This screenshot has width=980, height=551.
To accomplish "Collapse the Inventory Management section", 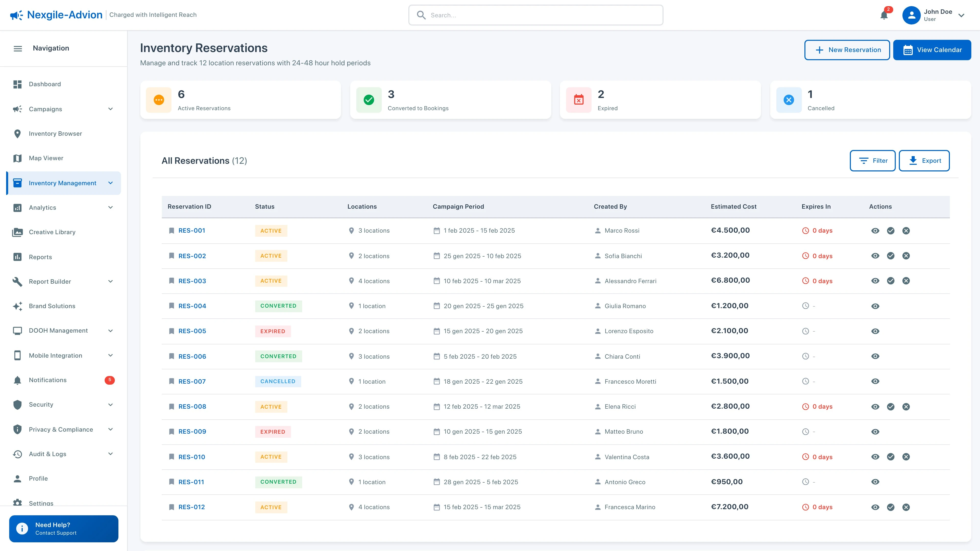I will pyautogui.click(x=110, y=183).
